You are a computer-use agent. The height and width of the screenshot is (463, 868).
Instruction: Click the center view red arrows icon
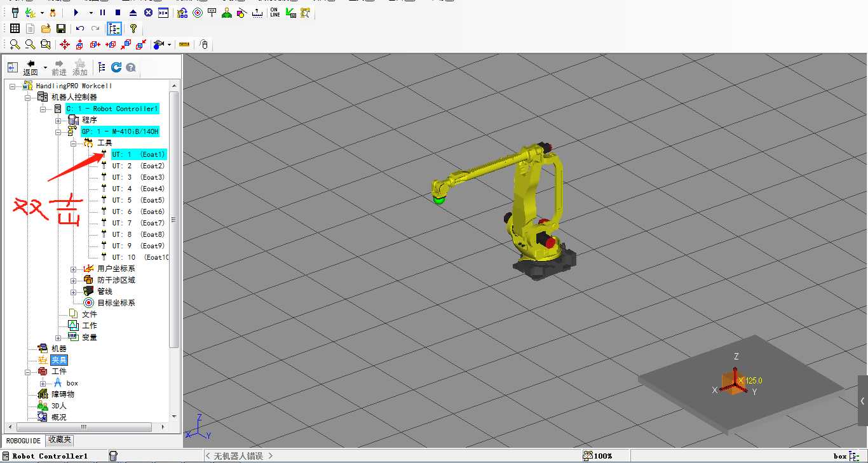pos(65,44)
